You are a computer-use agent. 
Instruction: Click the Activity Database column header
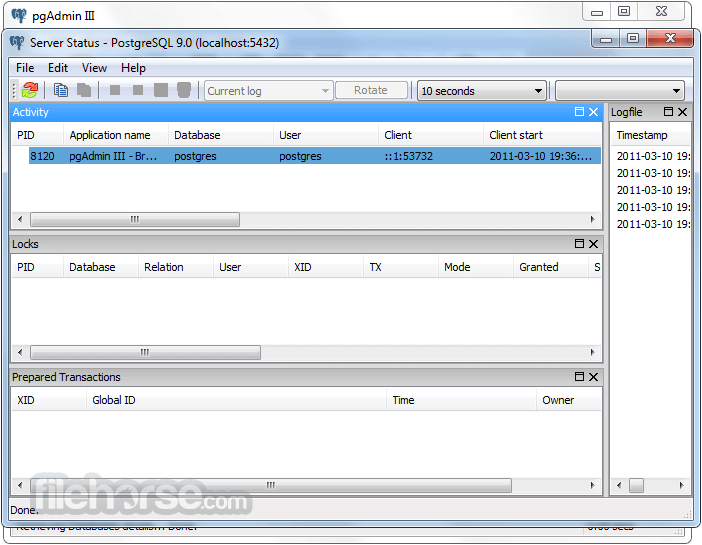coord(221,135)
